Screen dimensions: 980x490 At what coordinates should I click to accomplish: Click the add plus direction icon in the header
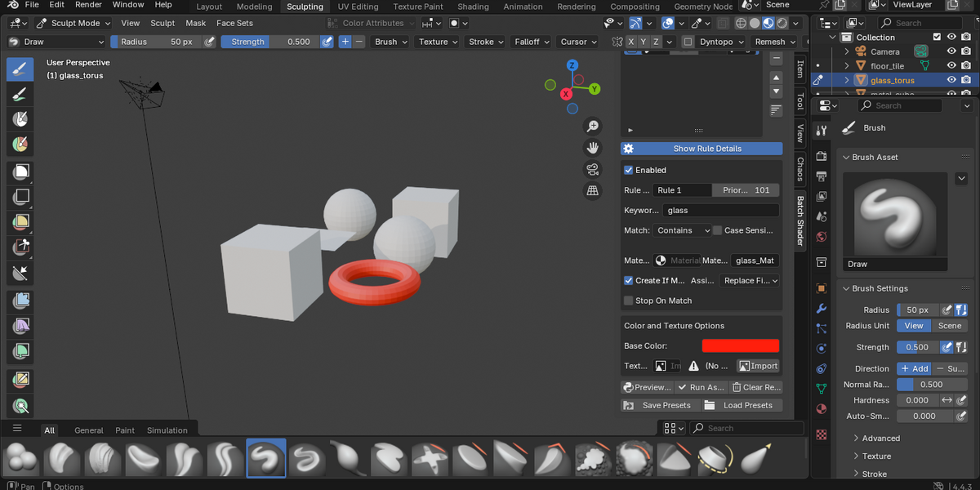(345, 42)
